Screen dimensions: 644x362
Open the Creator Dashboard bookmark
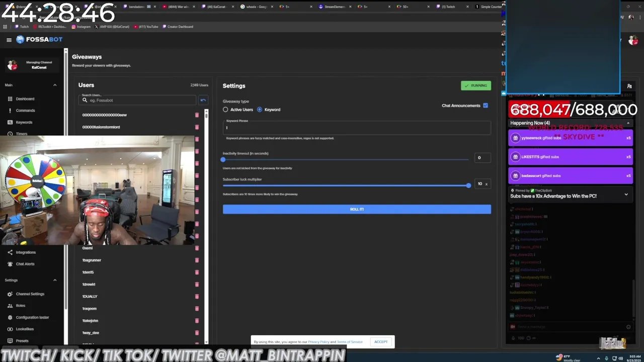coord(178,27)
